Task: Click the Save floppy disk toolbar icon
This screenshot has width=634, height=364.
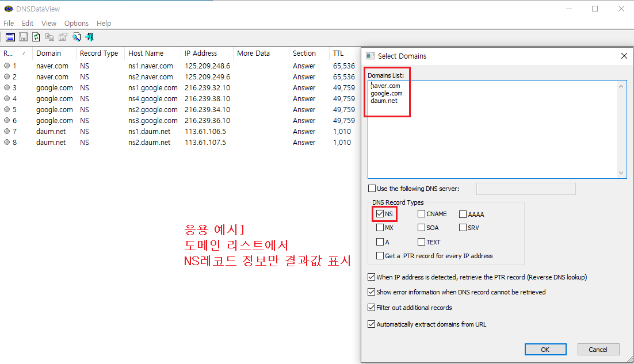Action: pos(24,37)
